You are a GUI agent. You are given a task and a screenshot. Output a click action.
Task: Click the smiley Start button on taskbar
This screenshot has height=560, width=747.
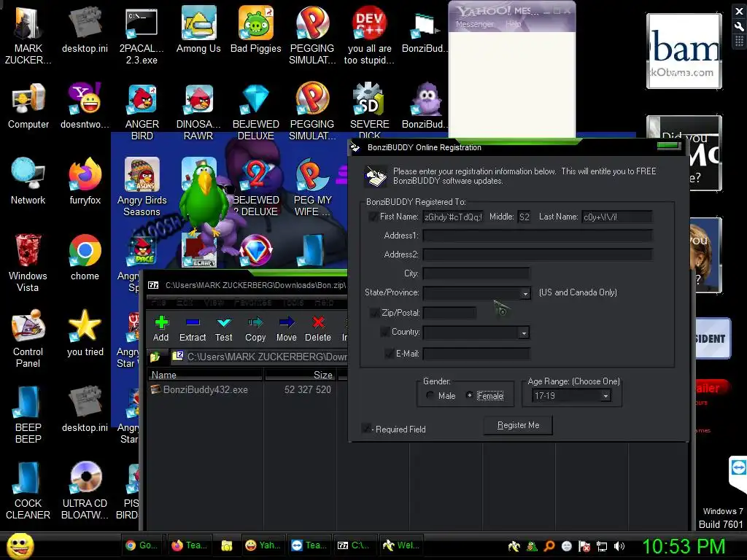click(x=20, y=546)
